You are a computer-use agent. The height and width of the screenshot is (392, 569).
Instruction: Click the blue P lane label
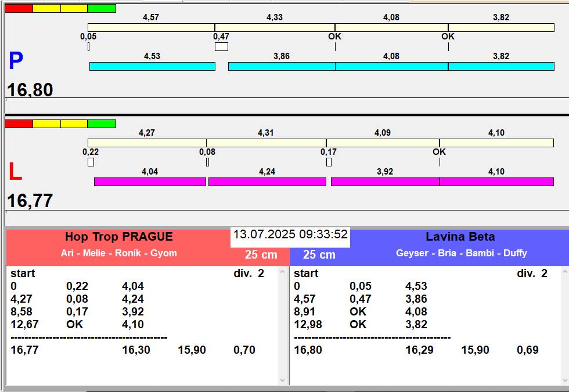tap(16, 61)
